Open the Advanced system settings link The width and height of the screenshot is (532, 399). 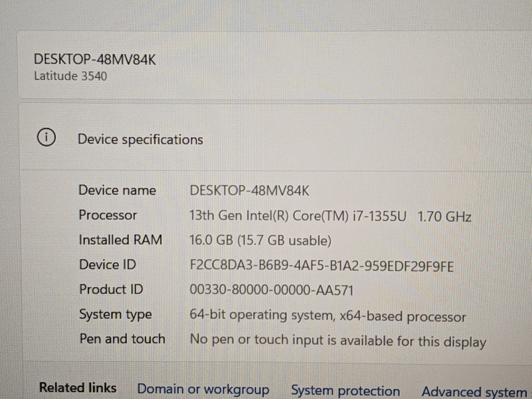tap(475, 392)
